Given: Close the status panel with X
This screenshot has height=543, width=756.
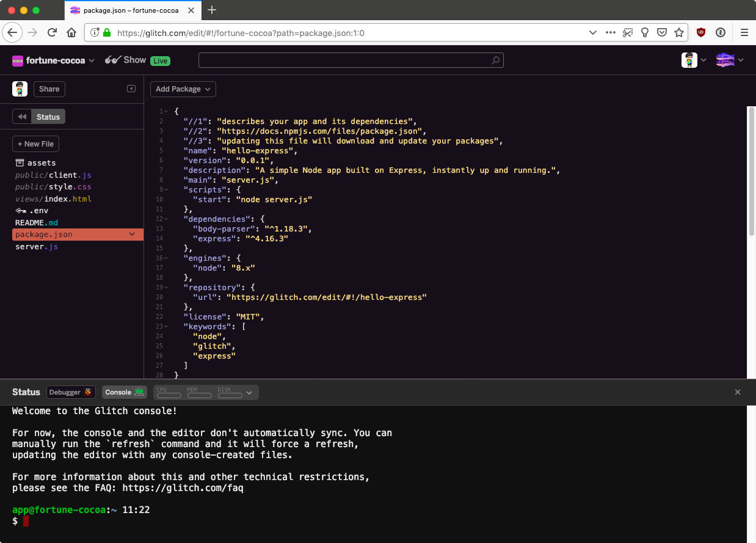Looking at the screenshot, I should point(738,392).
